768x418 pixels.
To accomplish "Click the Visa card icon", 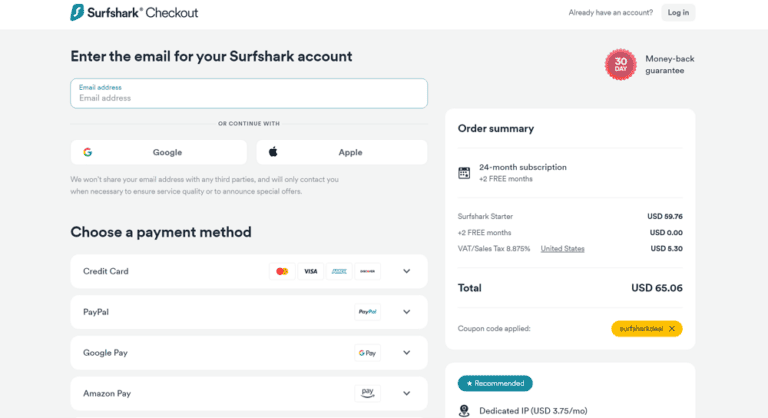I will 311,271.
